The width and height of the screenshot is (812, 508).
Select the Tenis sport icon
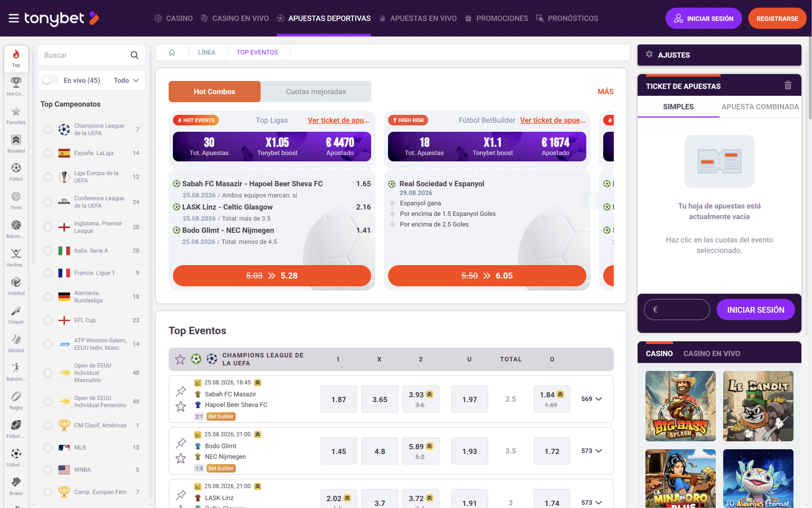16,201
